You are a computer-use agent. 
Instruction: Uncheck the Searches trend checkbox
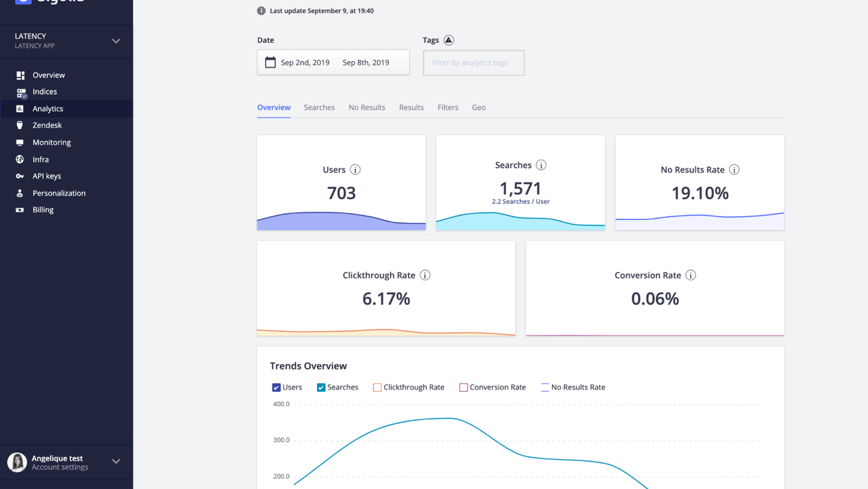pyautogui.click(x=321, y=388)
